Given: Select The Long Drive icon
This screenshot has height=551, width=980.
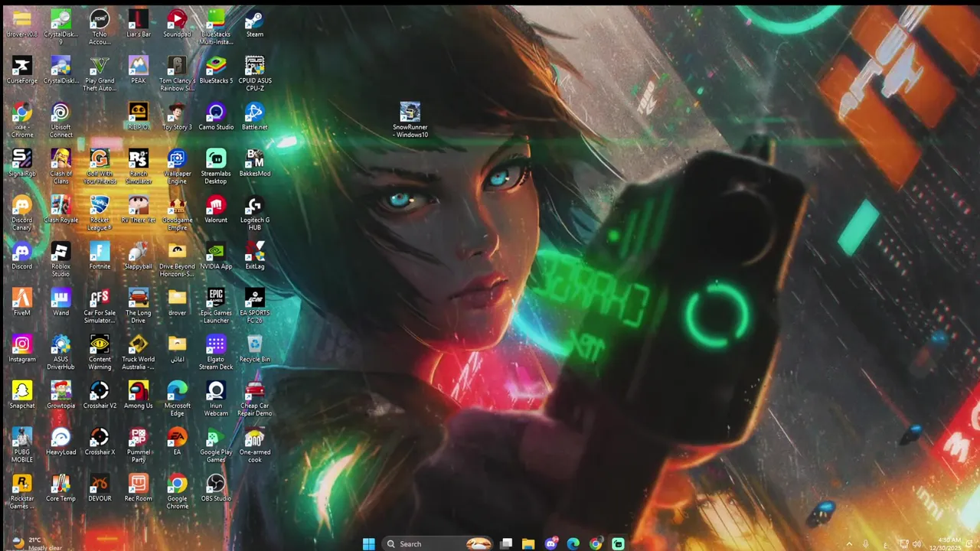Looking at the screenshot, I should pyautogui.click(x=138, y=307).
